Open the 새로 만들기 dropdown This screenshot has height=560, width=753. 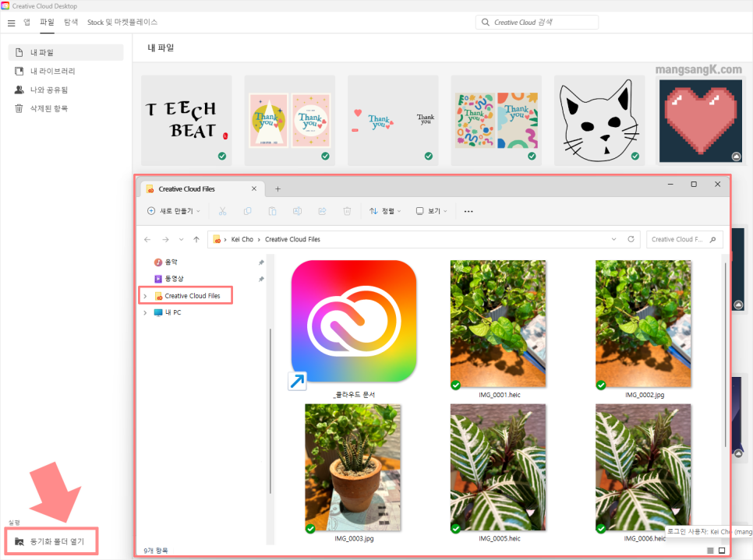point(173,211)
